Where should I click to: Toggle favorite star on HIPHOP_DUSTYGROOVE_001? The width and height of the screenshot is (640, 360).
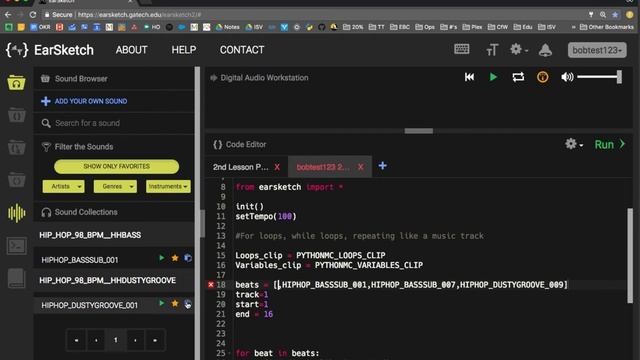click(175, 304)
